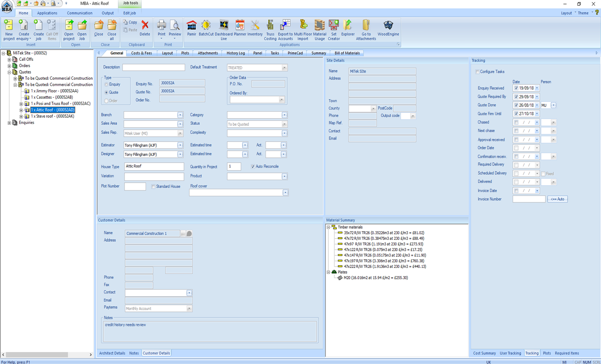Screen dimensions: 601x364
Task: Open the Roof cover dropdown
Action: click(x=285, y=193)
